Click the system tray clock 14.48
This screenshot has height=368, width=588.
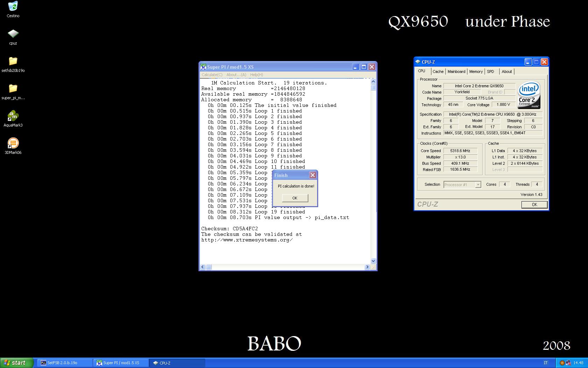click(x=578, y=363)
